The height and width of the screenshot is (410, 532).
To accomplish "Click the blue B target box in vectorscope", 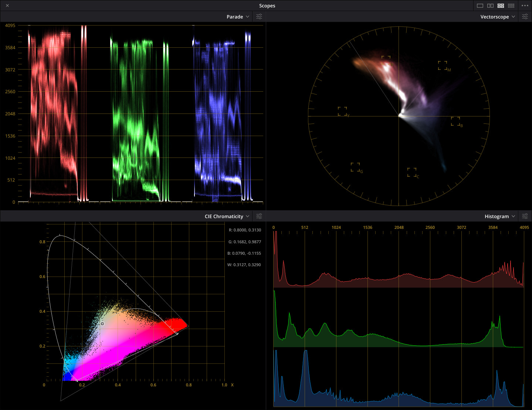I will (x=455, y=121).
